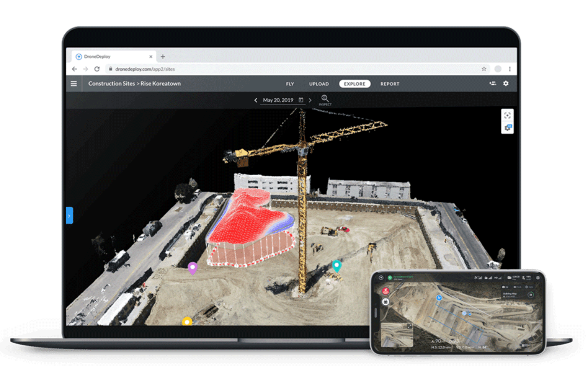Click the red stockpile volume annotation
Viewport: 588px width, 392px height.
(251, 228)
